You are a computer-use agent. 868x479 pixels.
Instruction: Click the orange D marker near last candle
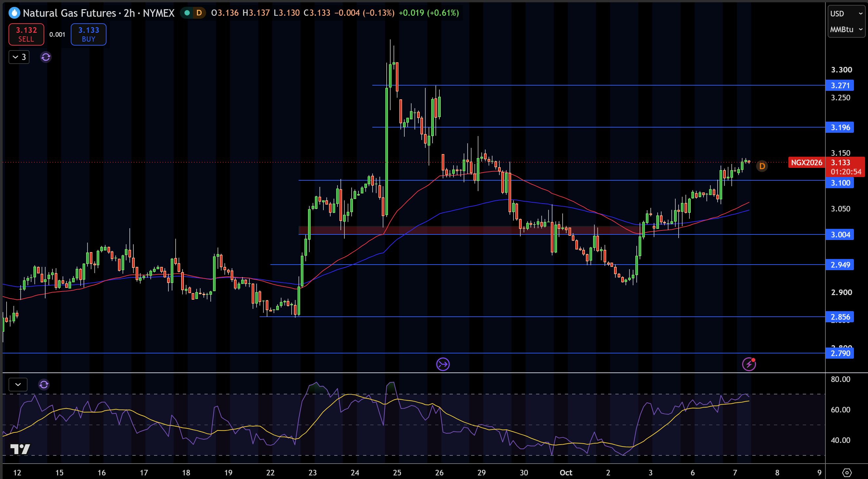(762, 166)
